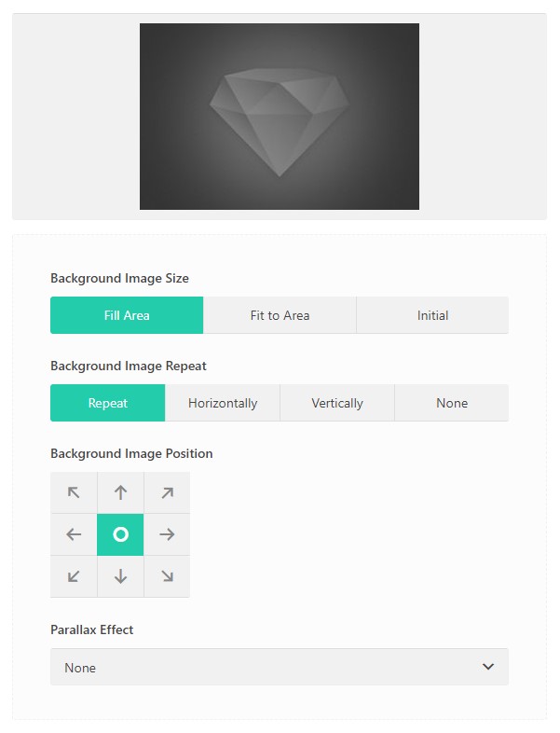Set background position to top center arrow
Screen dimensions: 560x733
click(x=120, y=492)
